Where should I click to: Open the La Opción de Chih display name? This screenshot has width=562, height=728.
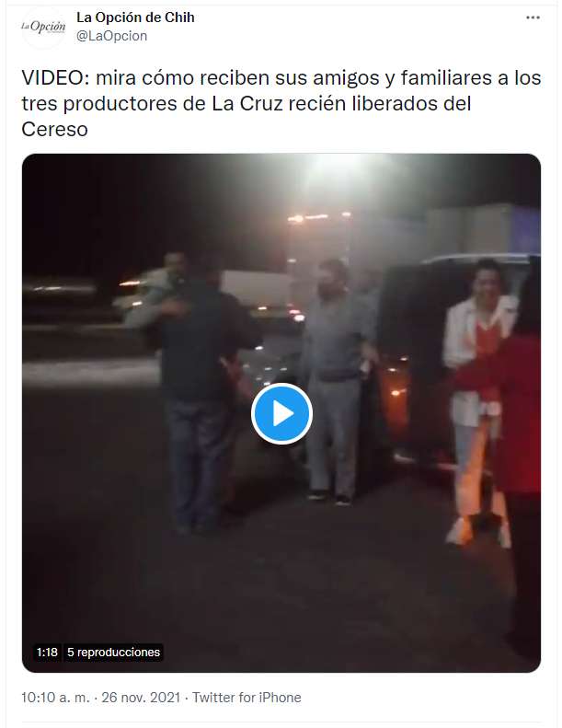(135, 17)
